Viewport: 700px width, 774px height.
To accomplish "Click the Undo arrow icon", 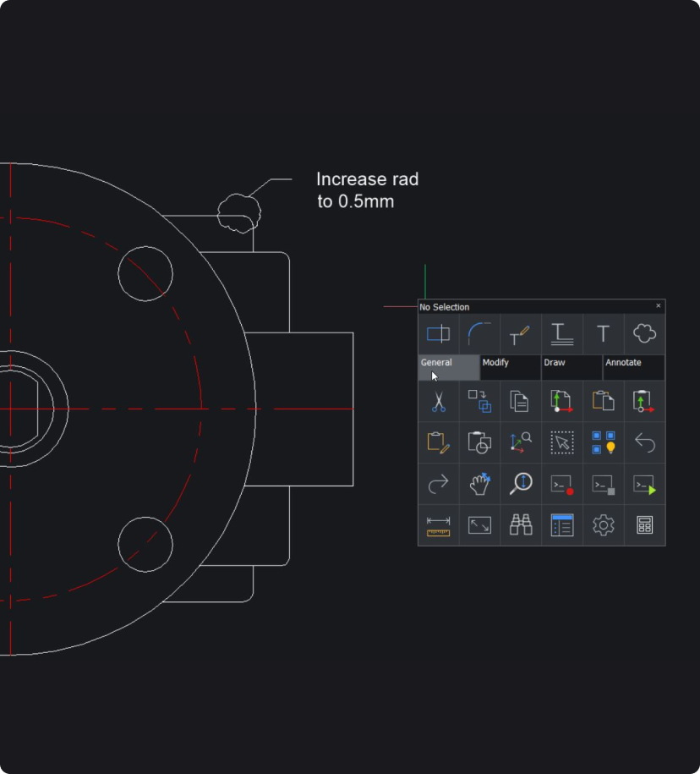I will click(x=644, y=442).
